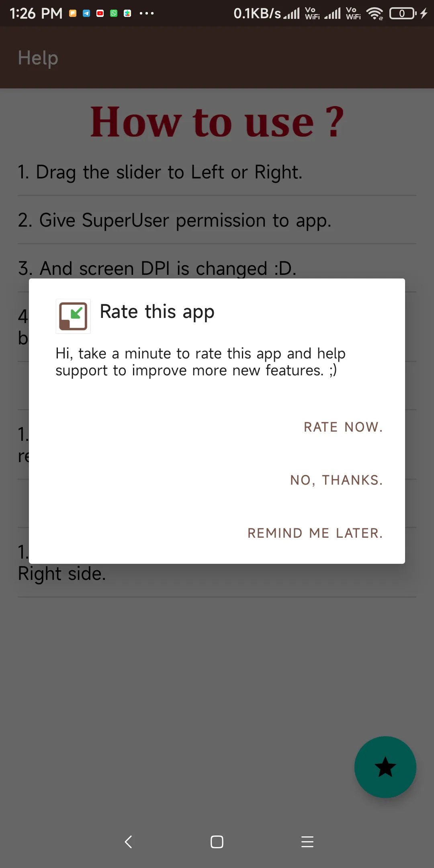This screenshot has height=868, width=434.
Task: Tap the 'How to use ?' heading
Action: click(217, 121)
